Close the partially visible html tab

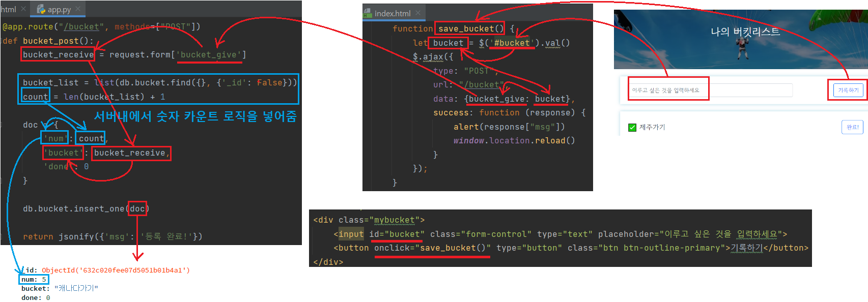23,9
